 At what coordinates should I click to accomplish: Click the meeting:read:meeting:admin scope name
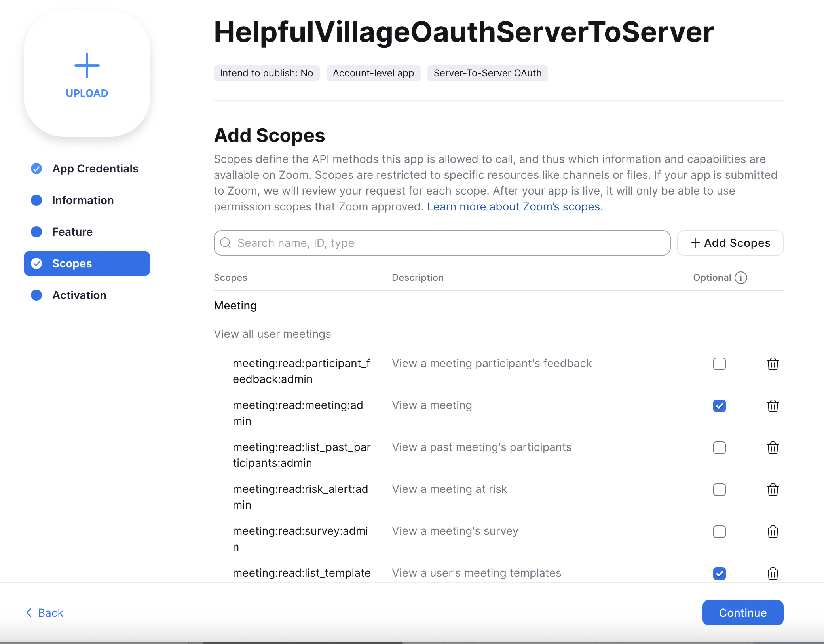(x=298, y=413)
